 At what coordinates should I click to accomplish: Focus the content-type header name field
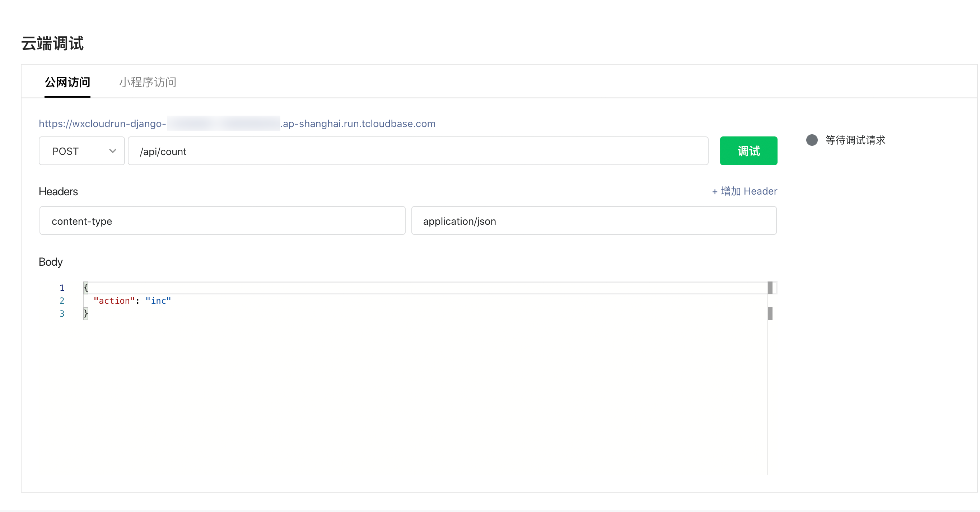pos(222,221)
